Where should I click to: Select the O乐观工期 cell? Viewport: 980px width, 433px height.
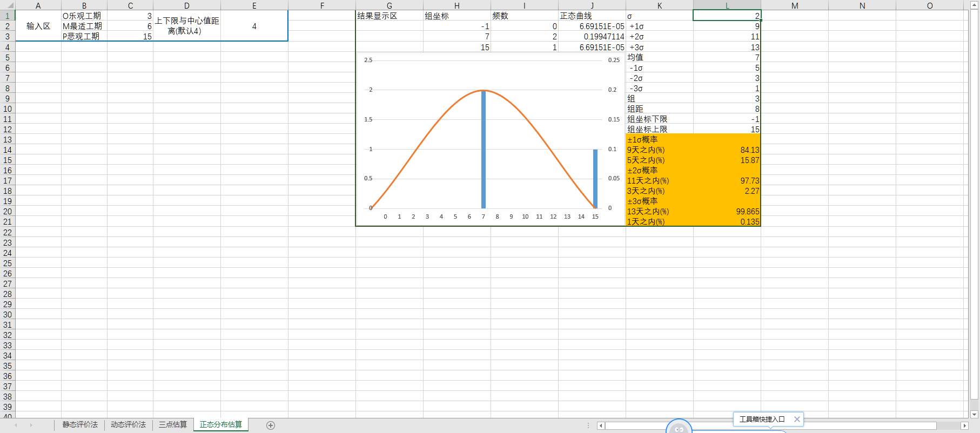click(x=84, y=16)
